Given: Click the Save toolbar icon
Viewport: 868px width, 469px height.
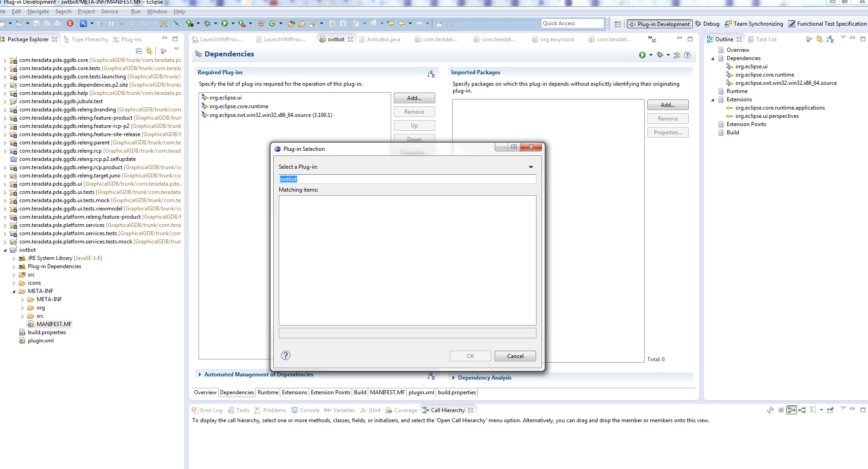Looking at the screenshot, I should (x=36, y=23).
